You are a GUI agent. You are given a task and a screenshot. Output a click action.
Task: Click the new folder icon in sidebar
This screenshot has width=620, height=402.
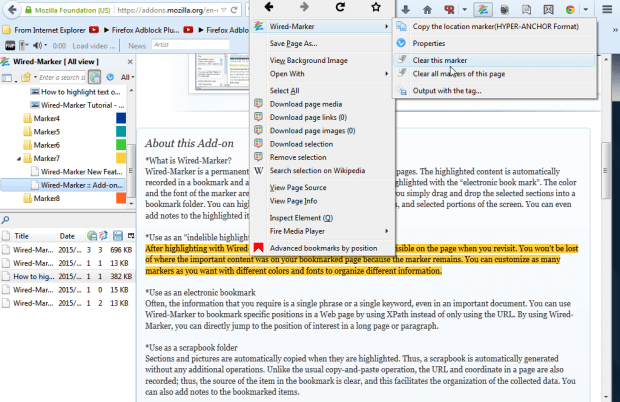pyautogui.click(x=26, y=77)
